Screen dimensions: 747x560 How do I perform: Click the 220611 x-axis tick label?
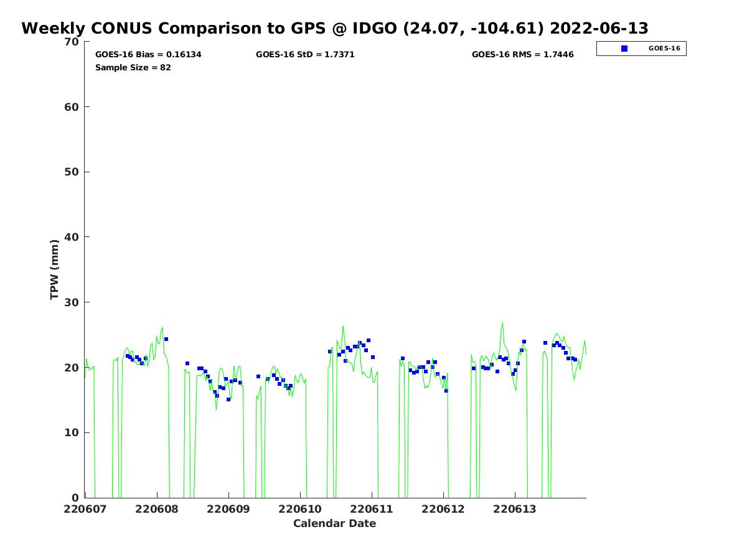(372, 509)
